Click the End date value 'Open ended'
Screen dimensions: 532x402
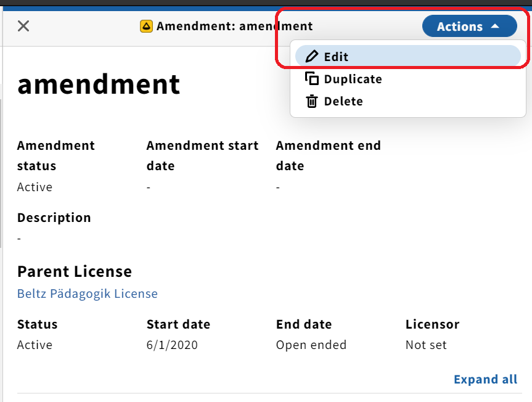311,345
